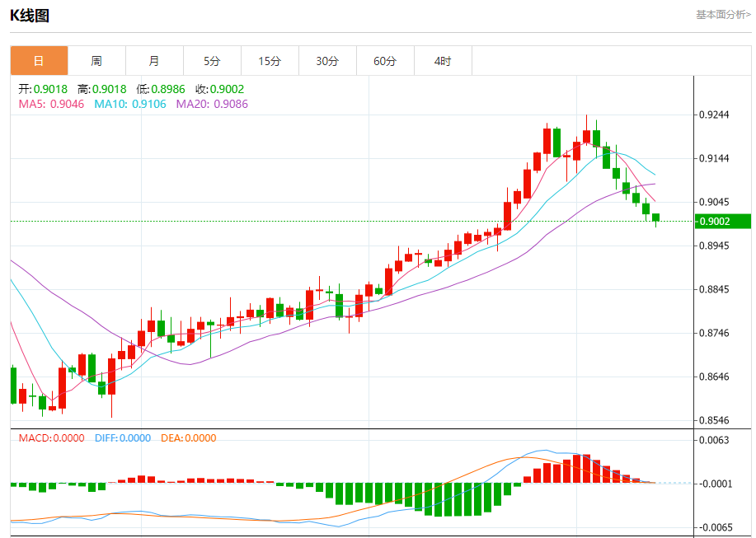Image resolution: width=756 pixels, height=538 pixels.
Task: Open the 4时 timeframe tab
Action: [x=443, y=61]
